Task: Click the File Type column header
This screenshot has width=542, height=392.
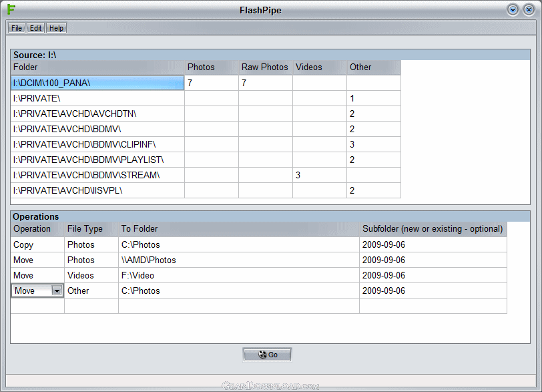Action: tap(91, 229)
